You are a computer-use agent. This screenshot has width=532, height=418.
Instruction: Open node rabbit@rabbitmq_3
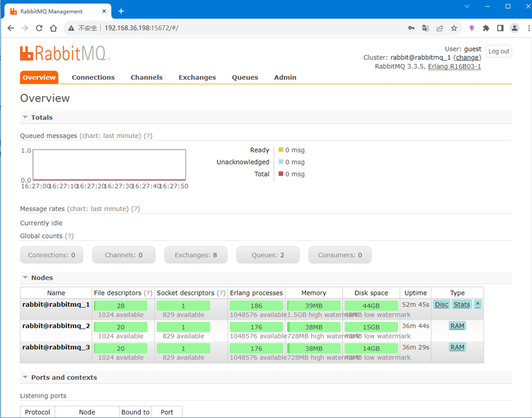tap(56, 347)
